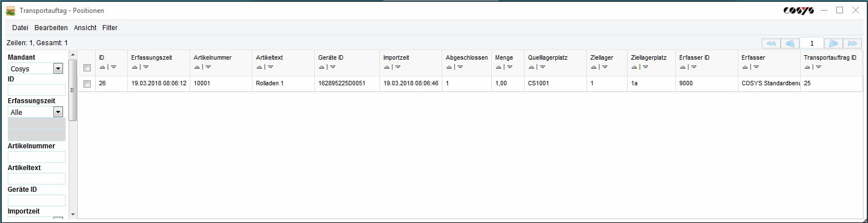The image size is (868, 223).
Task: Go to first page of results
Action: tap(771, 43)
